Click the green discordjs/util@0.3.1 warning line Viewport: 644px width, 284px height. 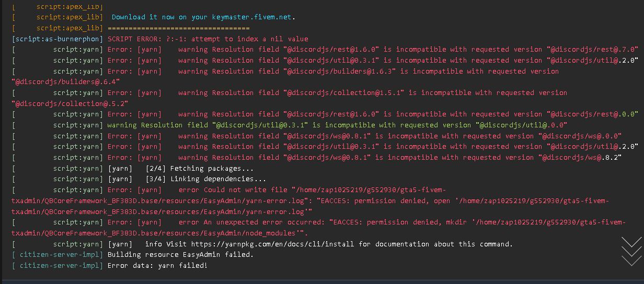(337, 125)
